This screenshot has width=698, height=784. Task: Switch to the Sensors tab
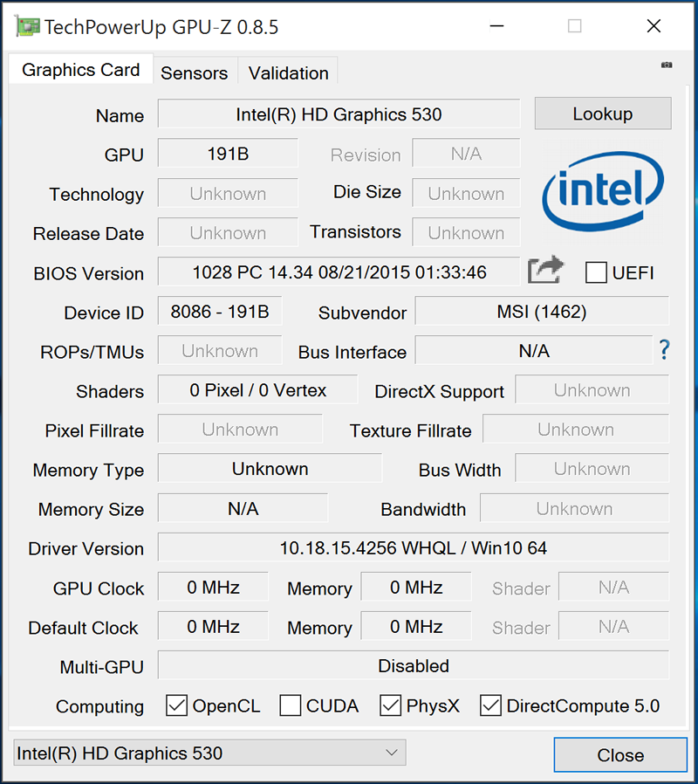[x=195, y=73]
